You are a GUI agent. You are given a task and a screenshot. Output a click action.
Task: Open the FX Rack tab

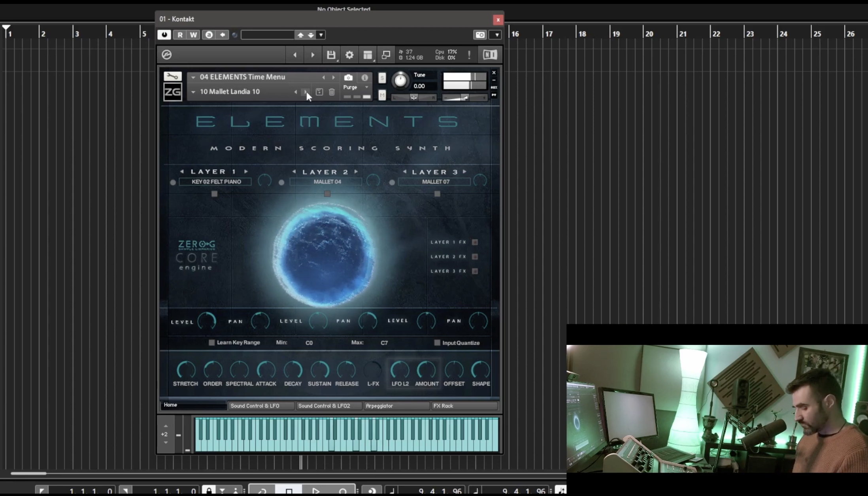[464, 406]
